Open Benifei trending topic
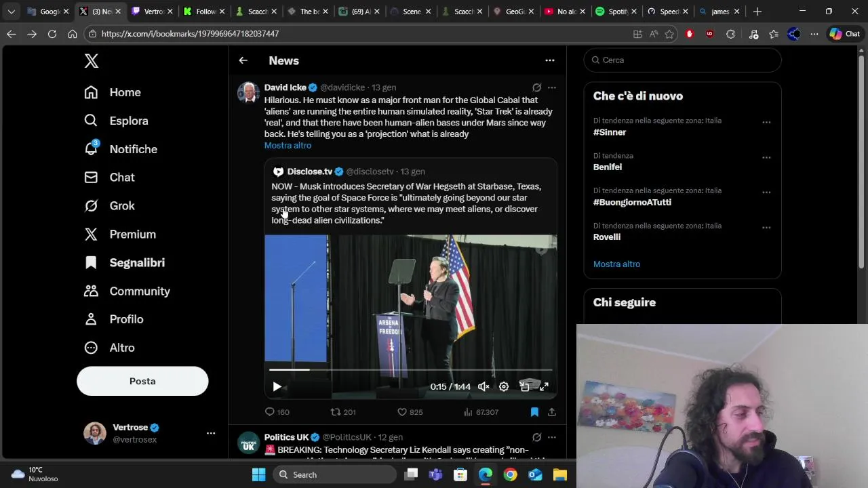Screen dimensions: 868x488 pyautogui.click(x=608, y=167)
